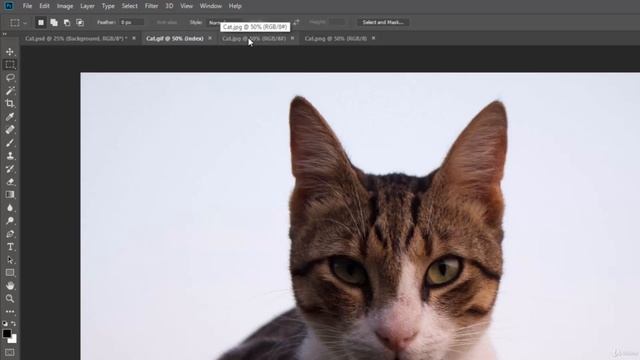Click the Feather value field
640x360 pixels.
pos(131,22)
